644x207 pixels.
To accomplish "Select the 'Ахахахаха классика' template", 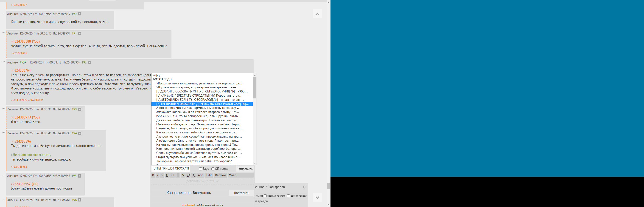I will [202, 112].
